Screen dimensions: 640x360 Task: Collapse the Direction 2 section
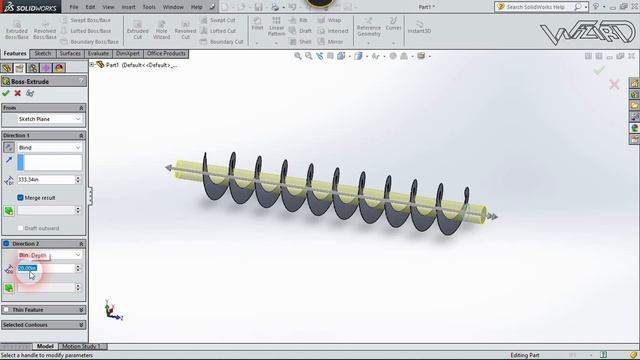(x=81, y=244)
